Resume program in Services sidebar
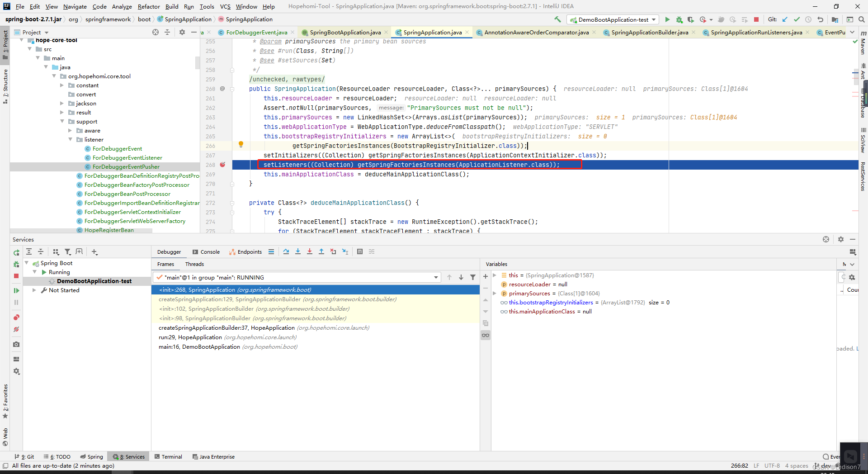Image resolution: width=868 pixels, height=474 pixels. (16, 290)
